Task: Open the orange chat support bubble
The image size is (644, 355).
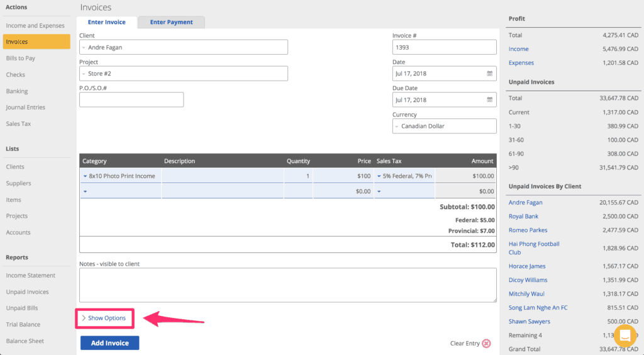Action: (x=625, y=335)
